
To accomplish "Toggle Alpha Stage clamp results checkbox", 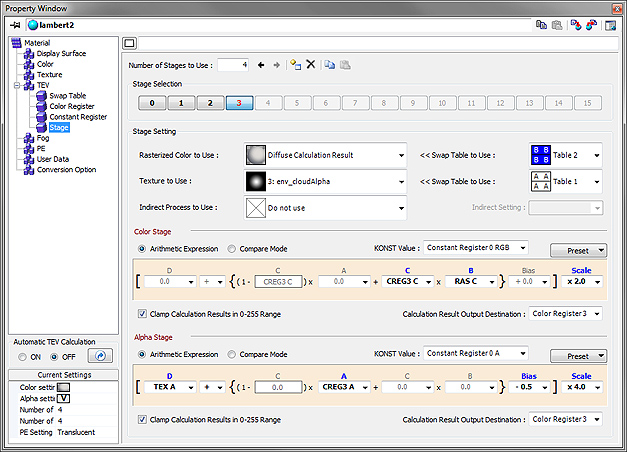I will pos(141,419).
